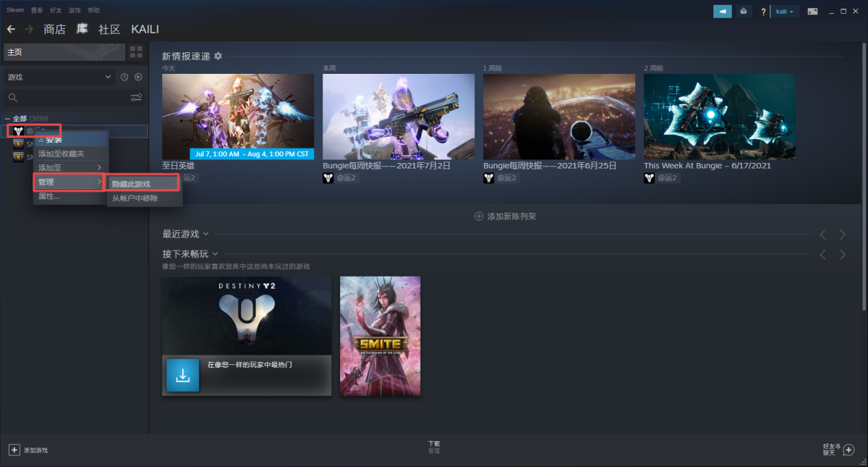Open This Week At Bungie thumbnail
The height and width of the screenshot is (467, 868).
[x=720, y=117]
